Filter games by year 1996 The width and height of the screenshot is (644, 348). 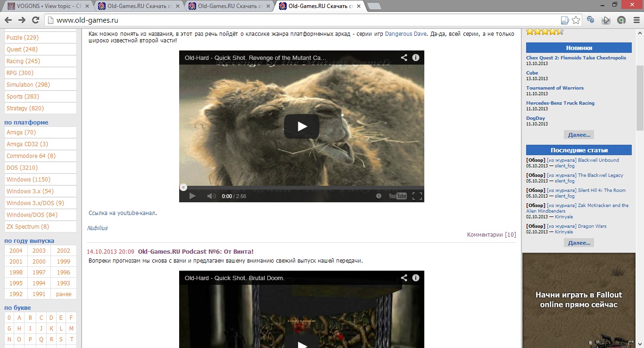tap(64, 273)
